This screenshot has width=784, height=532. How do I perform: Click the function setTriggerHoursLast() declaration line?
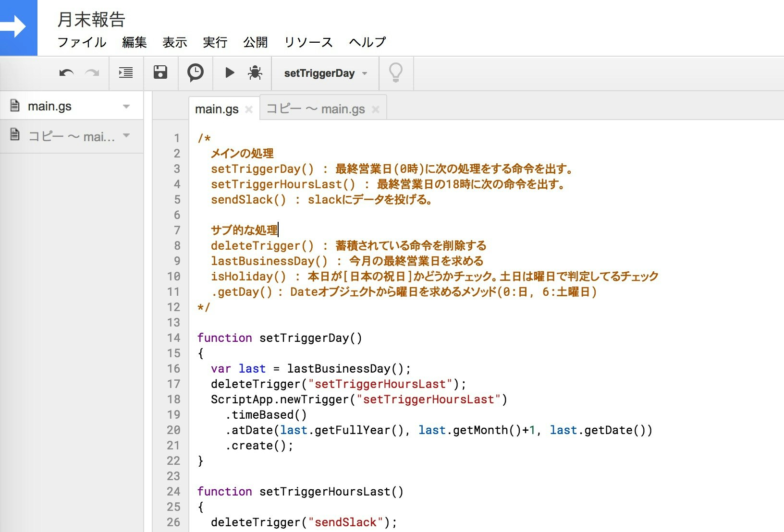pyautogui.click(x=300, y=492)
